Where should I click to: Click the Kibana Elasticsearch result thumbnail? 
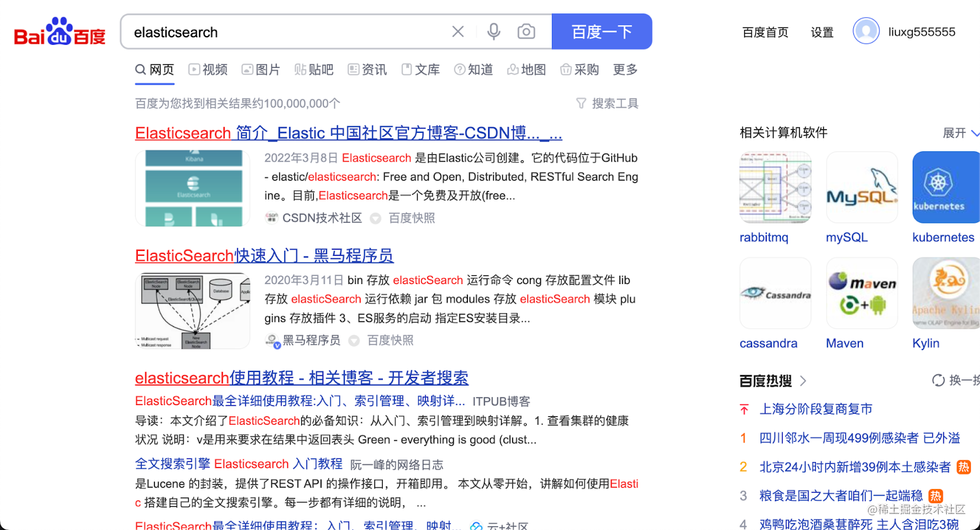coord(192,188)
